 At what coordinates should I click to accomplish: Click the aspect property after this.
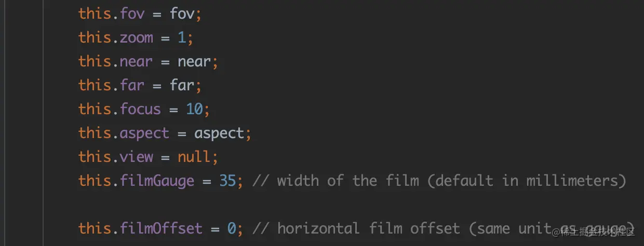point(144,133)
